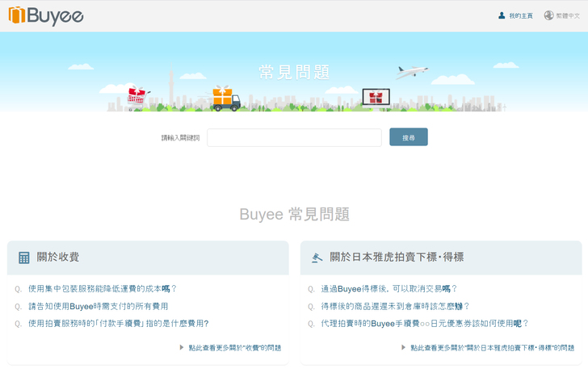The image size is (588, 373).
Task: Expand more questions about 收費
Action: 234,348
